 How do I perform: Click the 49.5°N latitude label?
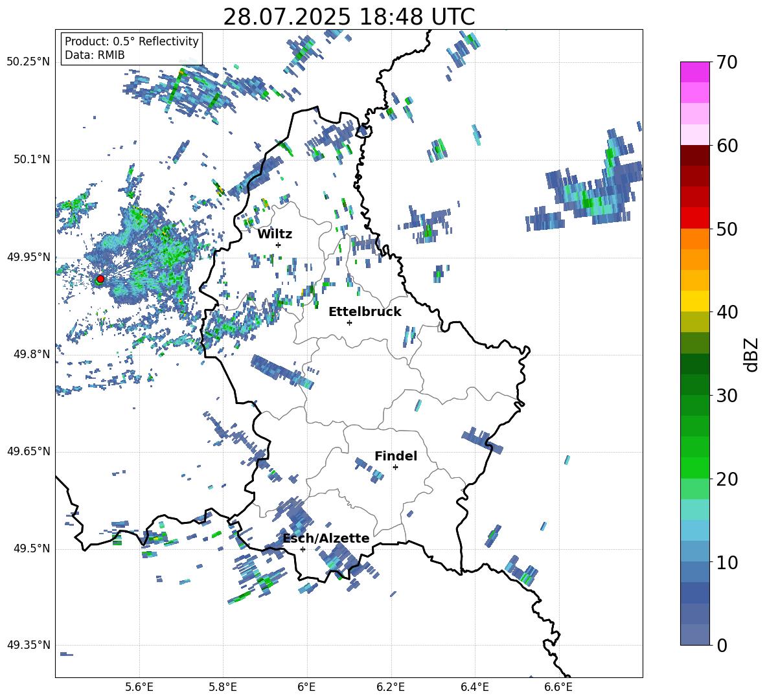[x=32, y=548]
